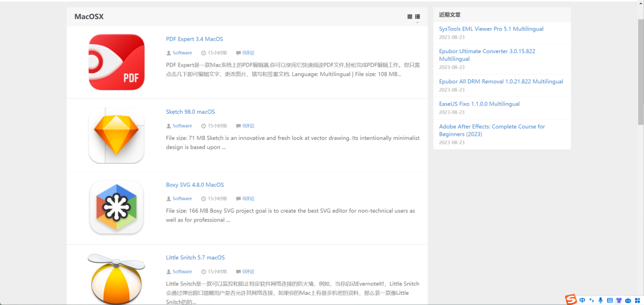Switch to the plain list view icon
Image resolution: width=644 pixels, height=305 pixels.
pyautogui.click(x=410, y=17)
